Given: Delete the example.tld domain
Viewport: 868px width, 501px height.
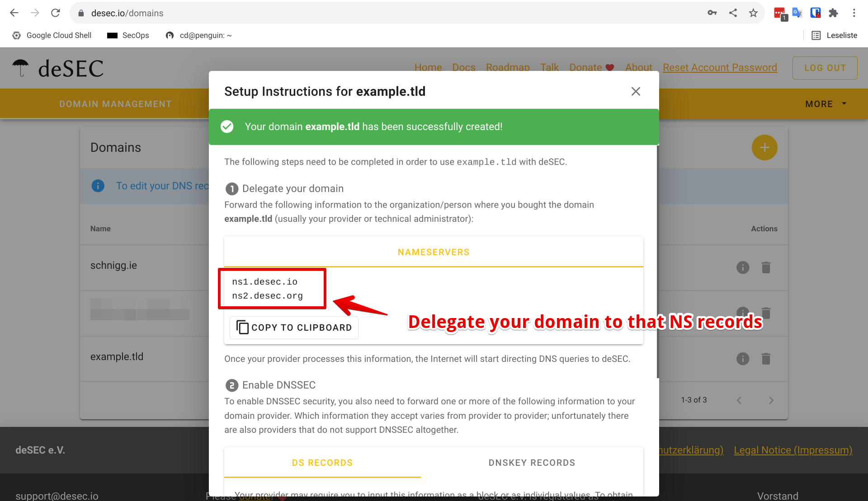Looking at the screenshot, I should tap(766, 359).
